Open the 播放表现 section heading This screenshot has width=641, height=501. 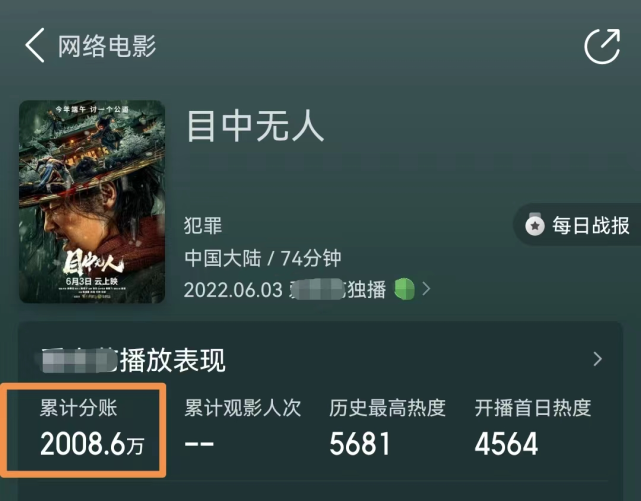(x=133, y=360)
